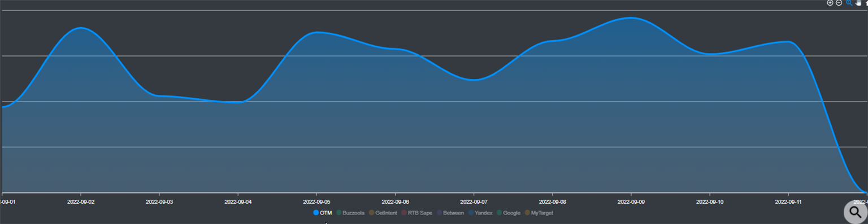Toggle the Yandex series in legend
The height and width of the screenshot is (224, 868).
coord(481,213)
